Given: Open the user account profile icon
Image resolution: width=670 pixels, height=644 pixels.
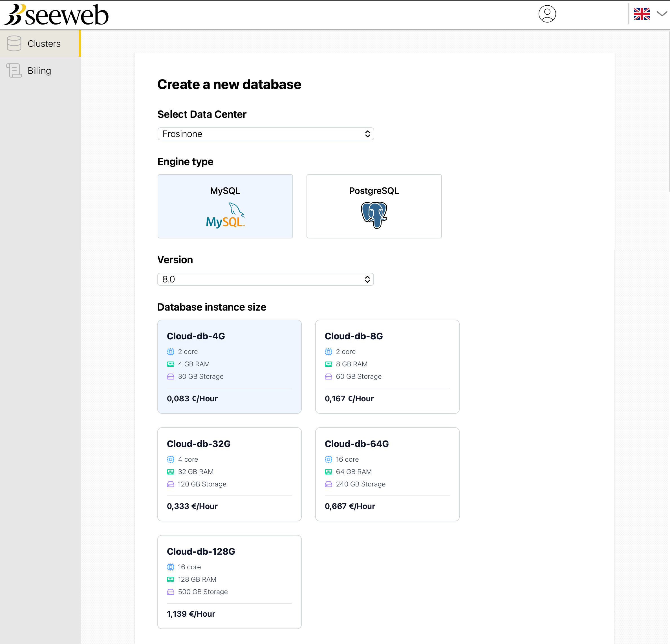Looking at the screenshot, I should point(547,14).
